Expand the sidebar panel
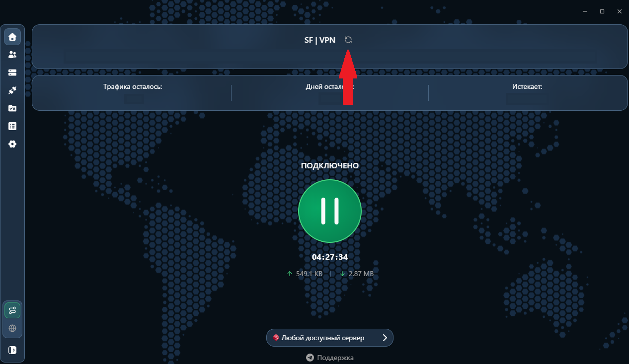Image resolution: width=629 pixels, height=364 pixels. tap(12, 350)
